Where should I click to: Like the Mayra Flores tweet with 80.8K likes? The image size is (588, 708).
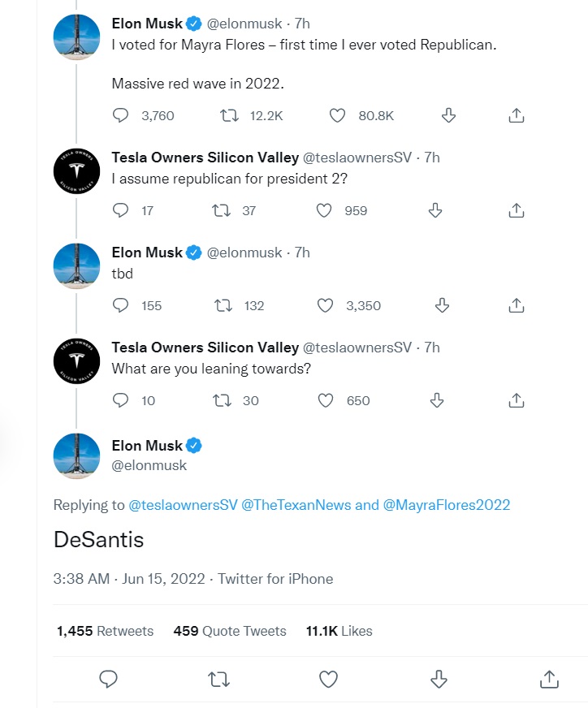[x=337, y=115]
